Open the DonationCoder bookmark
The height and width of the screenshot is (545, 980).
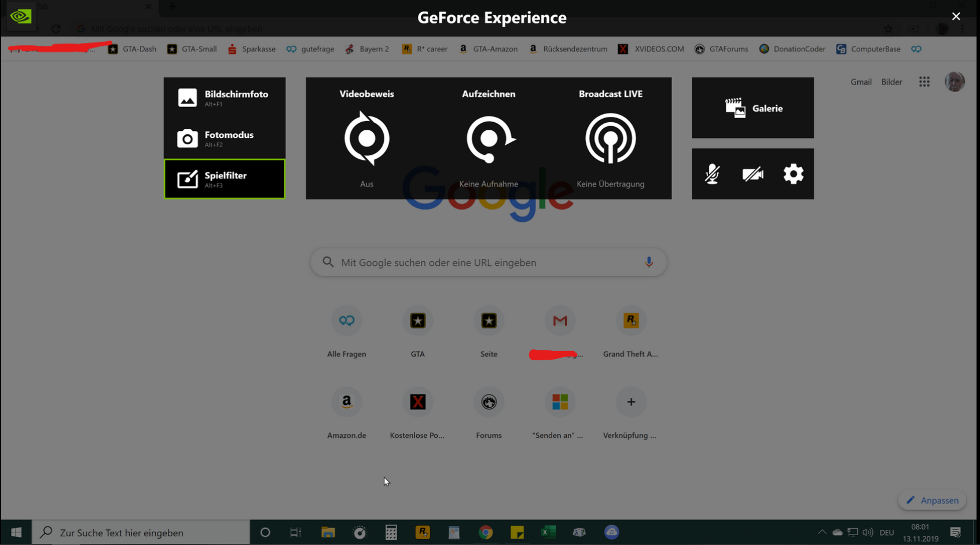(792, 49)
